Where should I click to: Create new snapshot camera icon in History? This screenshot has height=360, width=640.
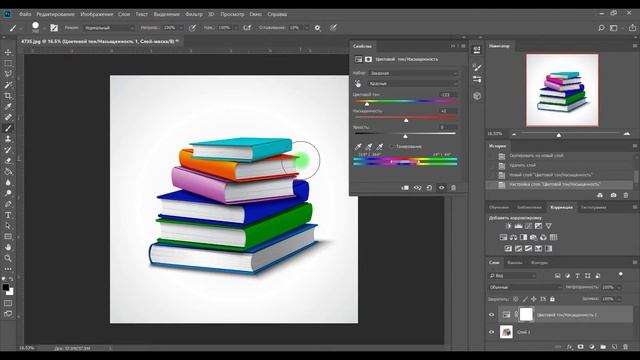tap(613, 196)
